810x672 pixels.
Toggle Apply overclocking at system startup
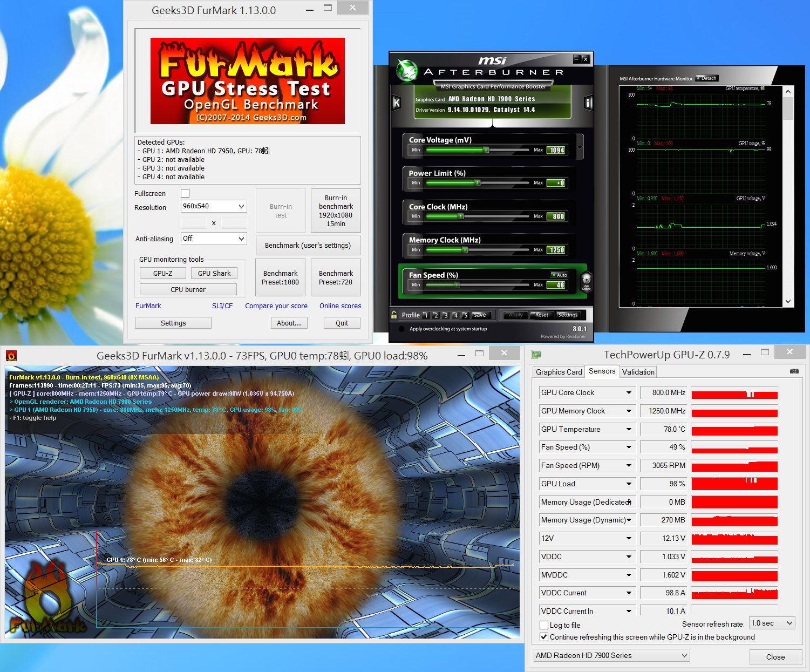click(x=401, y=329)
